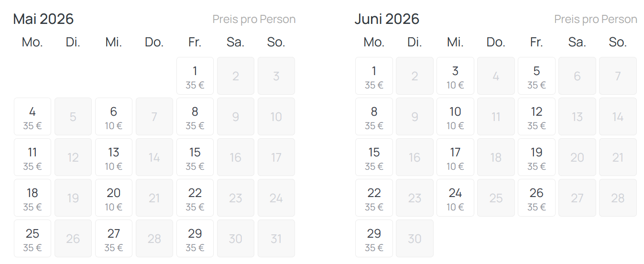
Task: Choose June 3 for 10 €
Action: (455, 76)
